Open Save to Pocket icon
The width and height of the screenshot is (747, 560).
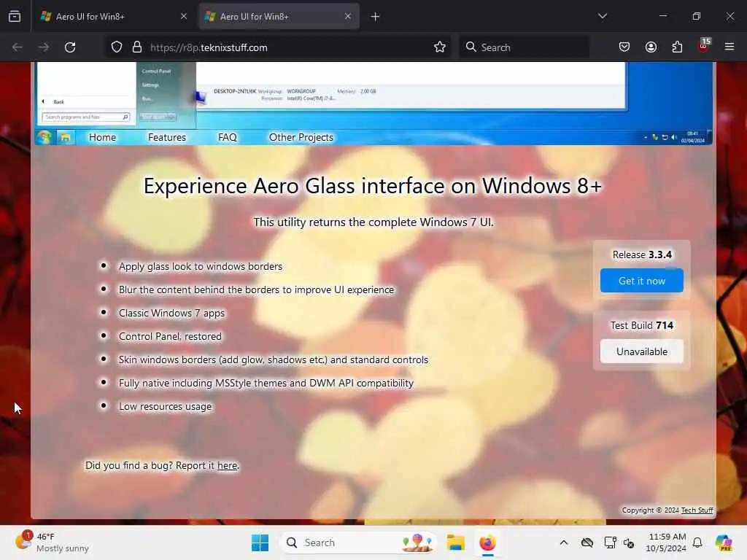[624, 47]
